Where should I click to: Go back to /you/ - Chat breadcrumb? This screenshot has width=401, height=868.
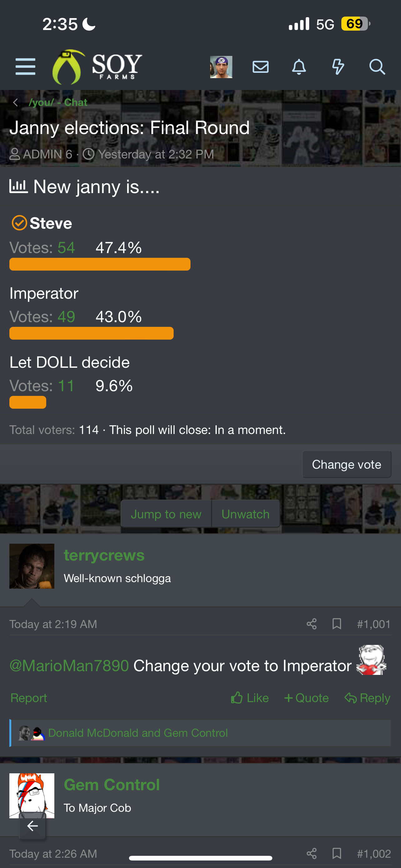point(58,102)
